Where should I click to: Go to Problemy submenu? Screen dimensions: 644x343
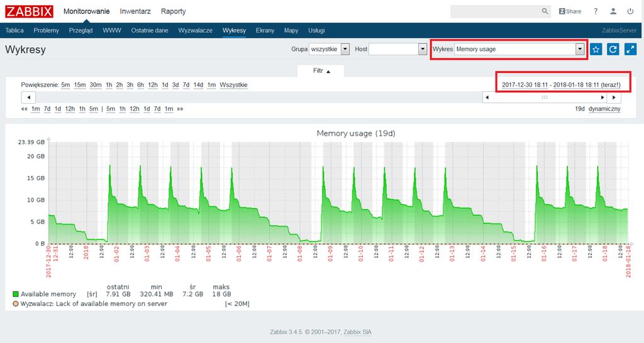[x=46, y=30]
